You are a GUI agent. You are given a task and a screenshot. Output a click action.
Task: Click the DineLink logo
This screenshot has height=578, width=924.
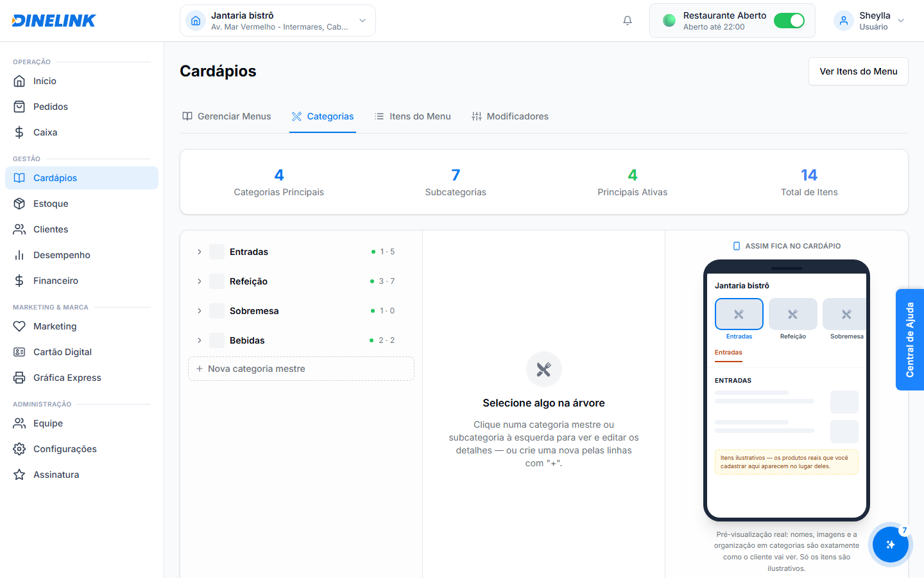(54, 21)
